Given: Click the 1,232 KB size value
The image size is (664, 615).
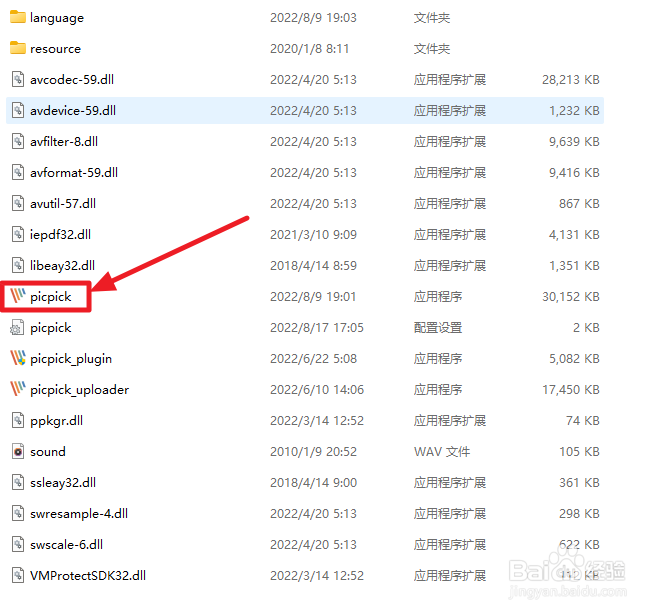Looking at the screenshot, I should [574, 111].
